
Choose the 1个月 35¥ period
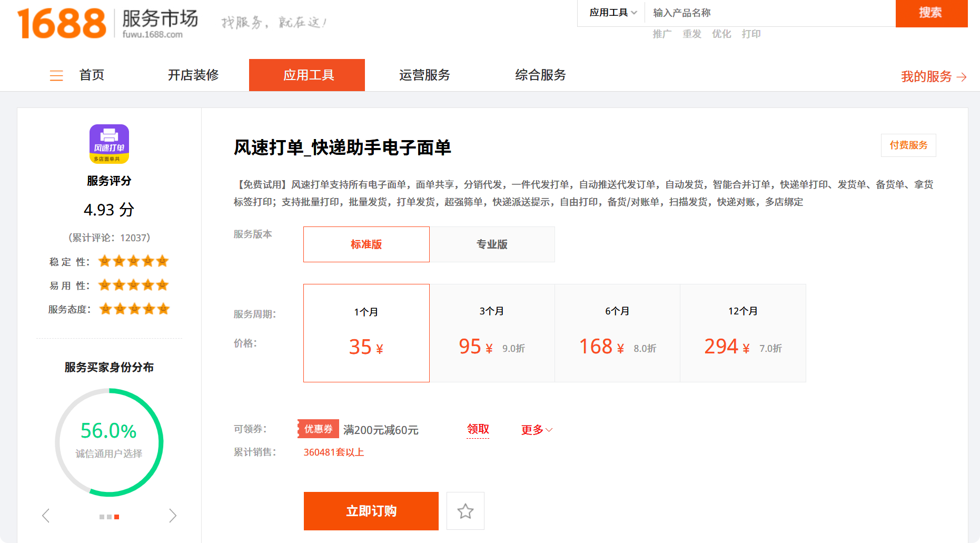pos(367,333)
